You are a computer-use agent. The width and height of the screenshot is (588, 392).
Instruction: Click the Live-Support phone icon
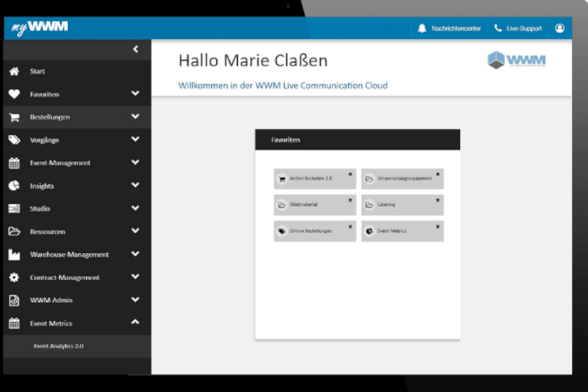498,28
